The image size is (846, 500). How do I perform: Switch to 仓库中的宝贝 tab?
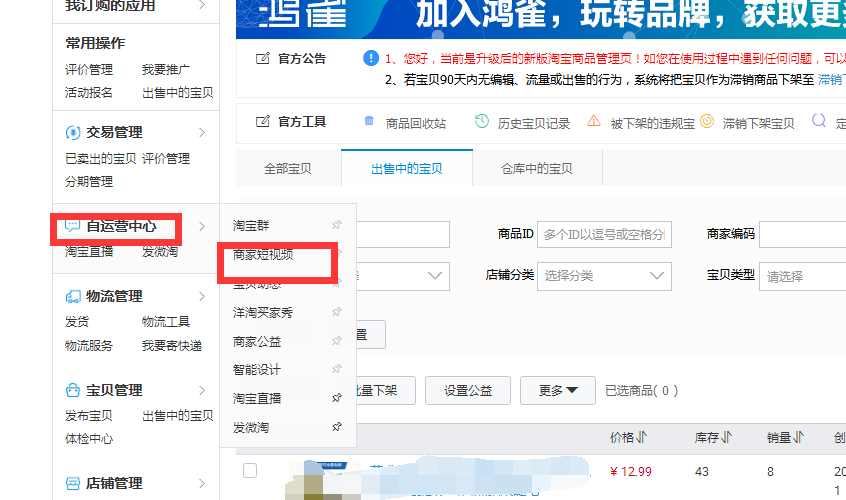pos(537,169)
